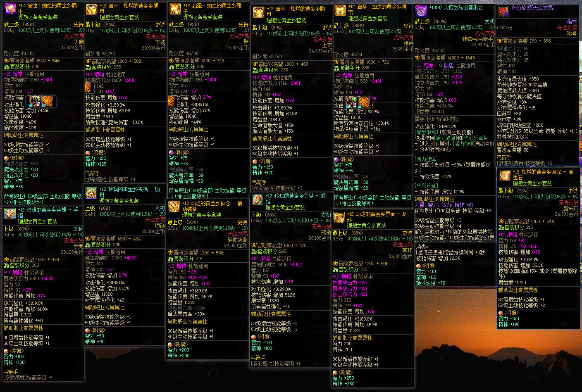Click "[梦想的舞台]技能等级 +2" text
The width and height of the screenshot is (582, 392).
525,163
